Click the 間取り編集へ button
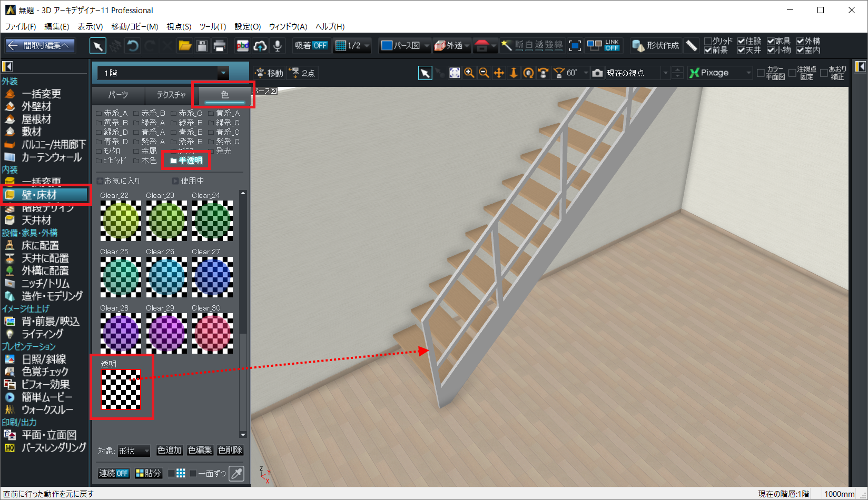The height and width of the screenshot is (500, 868). pyautogui.click(x=40, y=46)
